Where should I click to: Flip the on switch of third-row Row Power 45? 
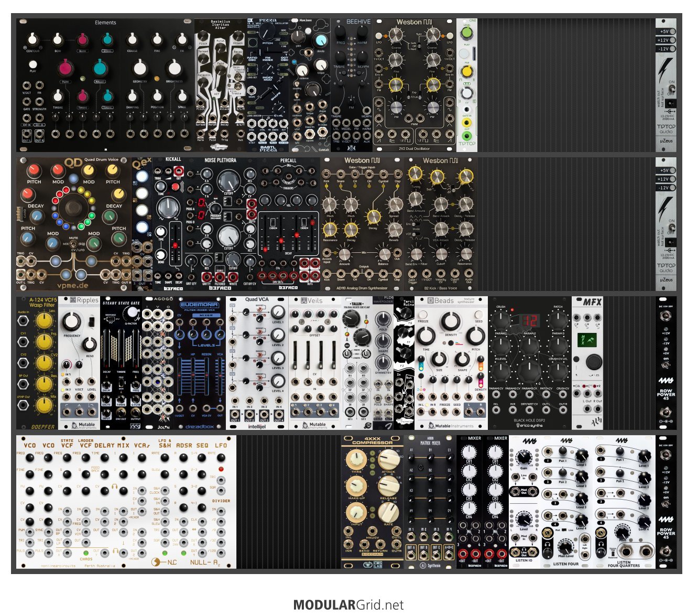(666, 366)
